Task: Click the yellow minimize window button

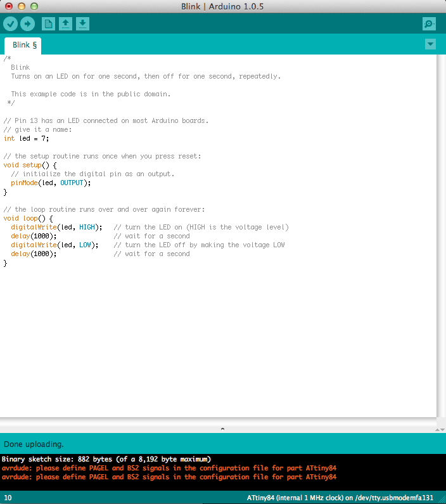Action: tap(22, 6)
